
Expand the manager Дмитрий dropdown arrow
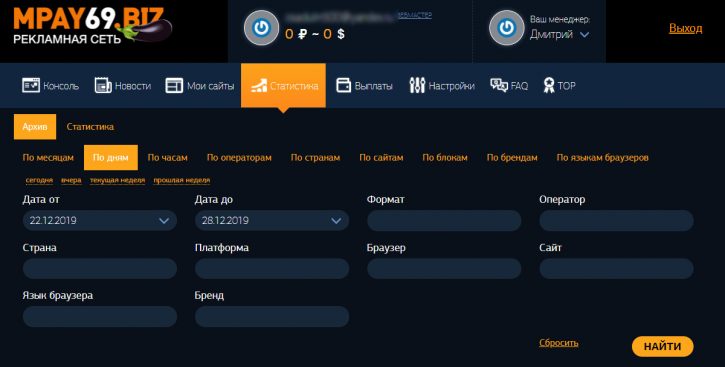click(x=584, y=35)
